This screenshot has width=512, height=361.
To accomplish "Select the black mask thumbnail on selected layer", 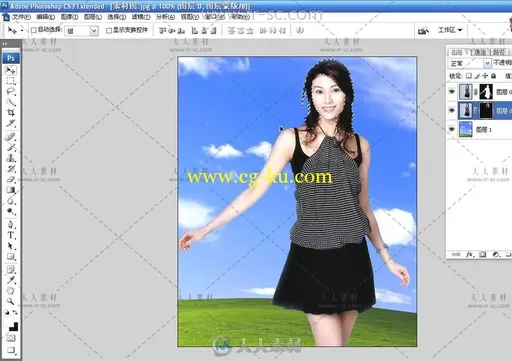I will pyautogui.click(x=486, y=110).
